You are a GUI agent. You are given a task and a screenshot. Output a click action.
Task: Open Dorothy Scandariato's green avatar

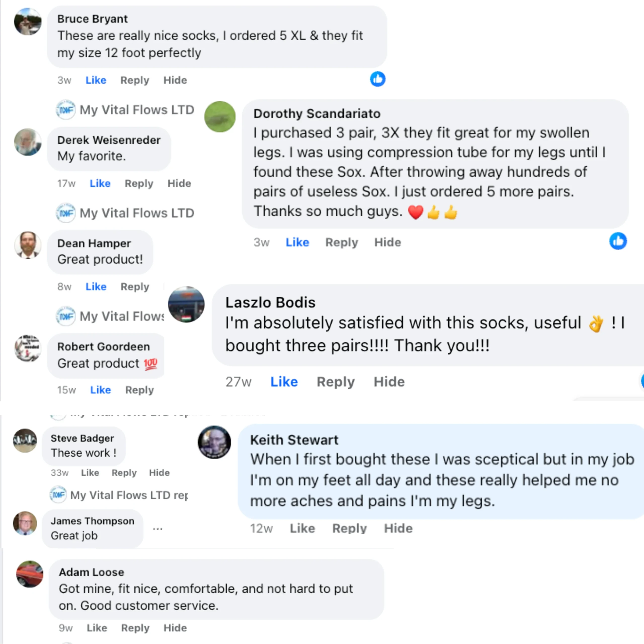pos(220,117)
